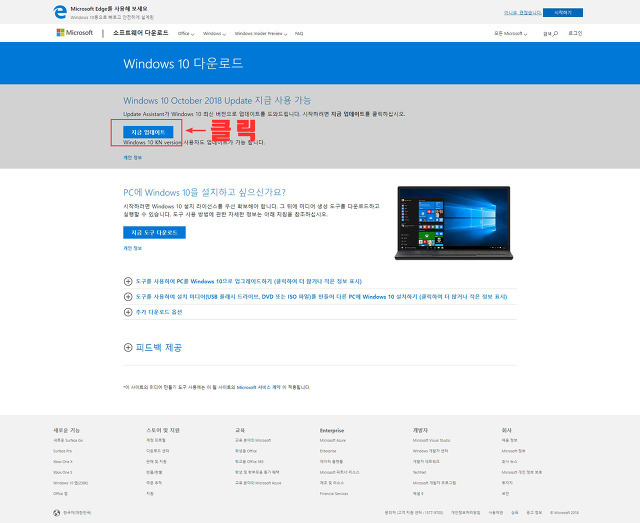
Task: Click the 시작하기 button in Edge banner
Action: pyautogui.click(x=563, y=13)
